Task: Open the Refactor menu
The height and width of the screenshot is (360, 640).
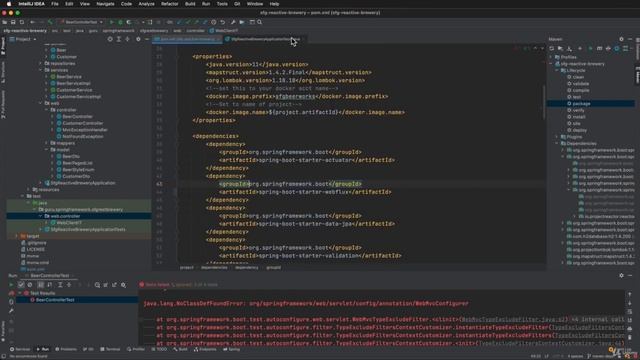Action: pyautogui.click(x=169, y=4)
